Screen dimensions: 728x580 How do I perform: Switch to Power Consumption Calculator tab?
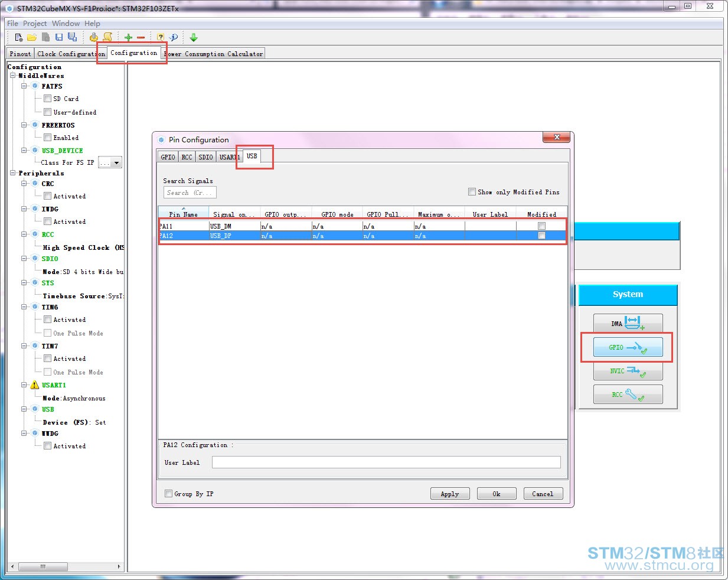(214, 54)
